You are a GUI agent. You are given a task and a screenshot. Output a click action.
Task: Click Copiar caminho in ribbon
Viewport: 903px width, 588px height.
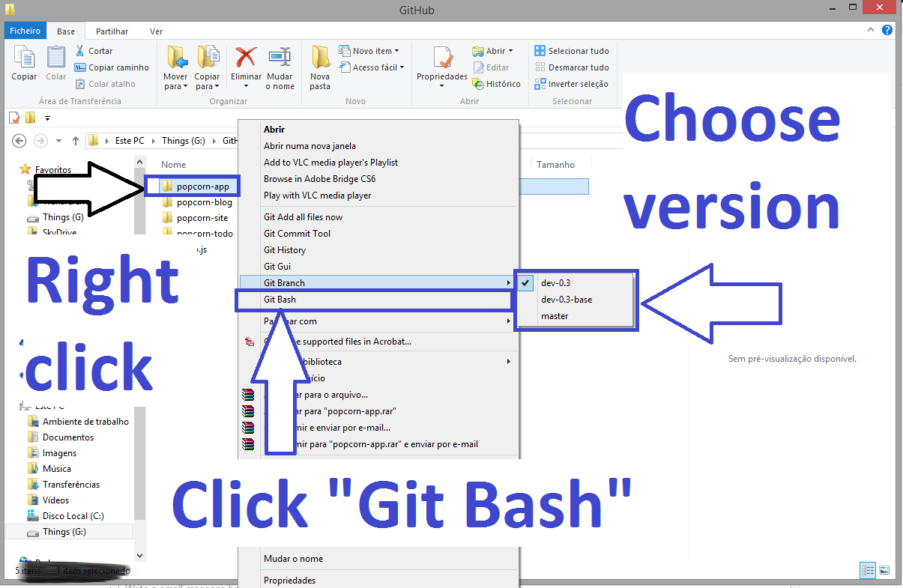point(112,67)
